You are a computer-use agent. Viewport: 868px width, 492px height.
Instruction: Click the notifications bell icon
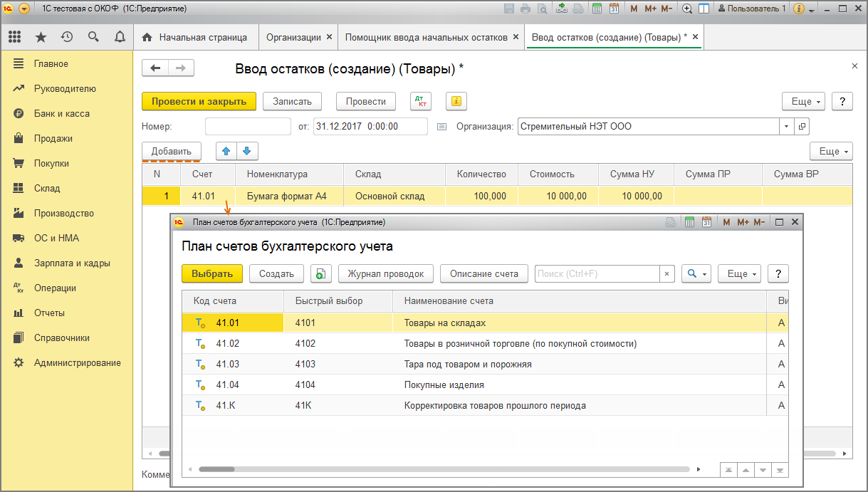(120, 37)
